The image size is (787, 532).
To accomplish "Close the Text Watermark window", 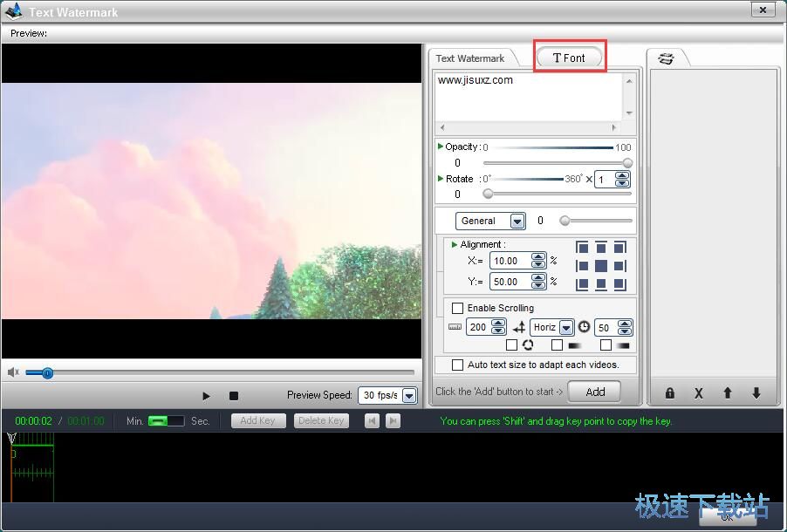I will [x=763, y=10].
